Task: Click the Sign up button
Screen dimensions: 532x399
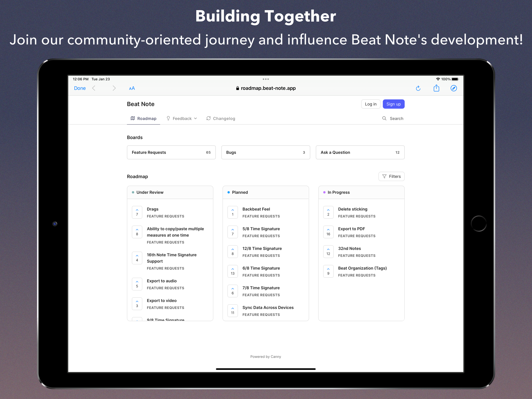Action: click(x=394, y=104)
